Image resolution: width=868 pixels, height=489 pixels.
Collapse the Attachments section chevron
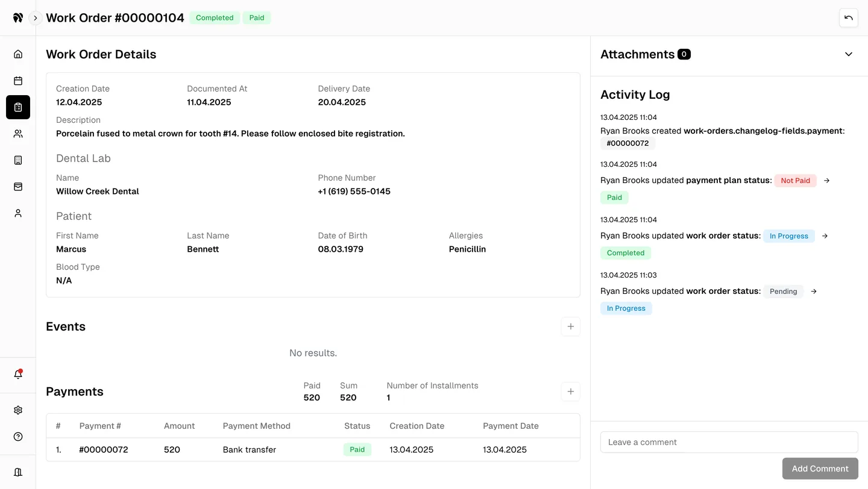pyautogui.click(x=849, y=54)
